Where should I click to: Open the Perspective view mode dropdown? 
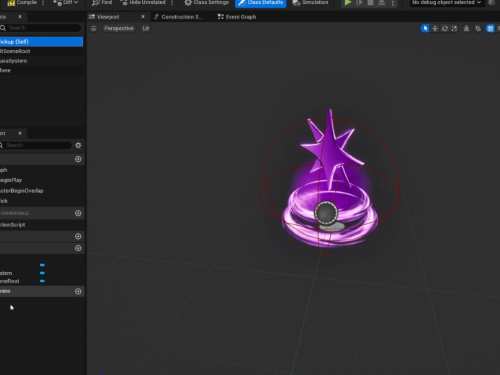pos(119,29)
